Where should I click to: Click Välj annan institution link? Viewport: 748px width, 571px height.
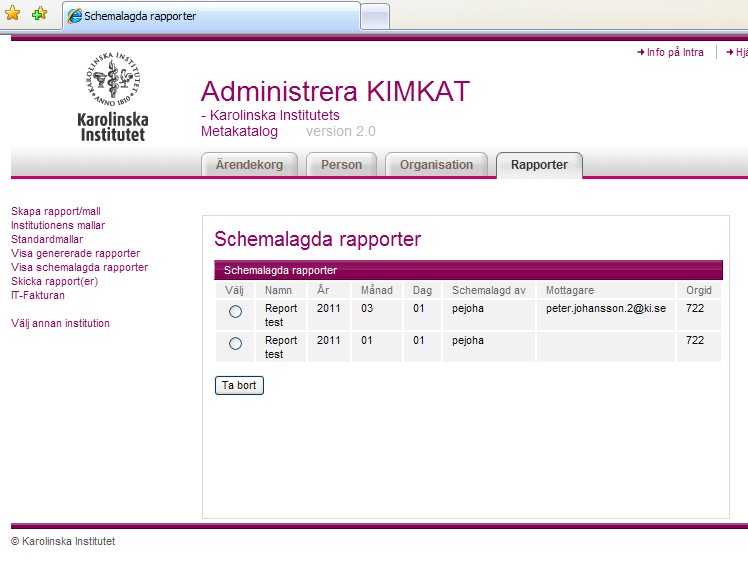pyautogui.click(x=60, y=323)
